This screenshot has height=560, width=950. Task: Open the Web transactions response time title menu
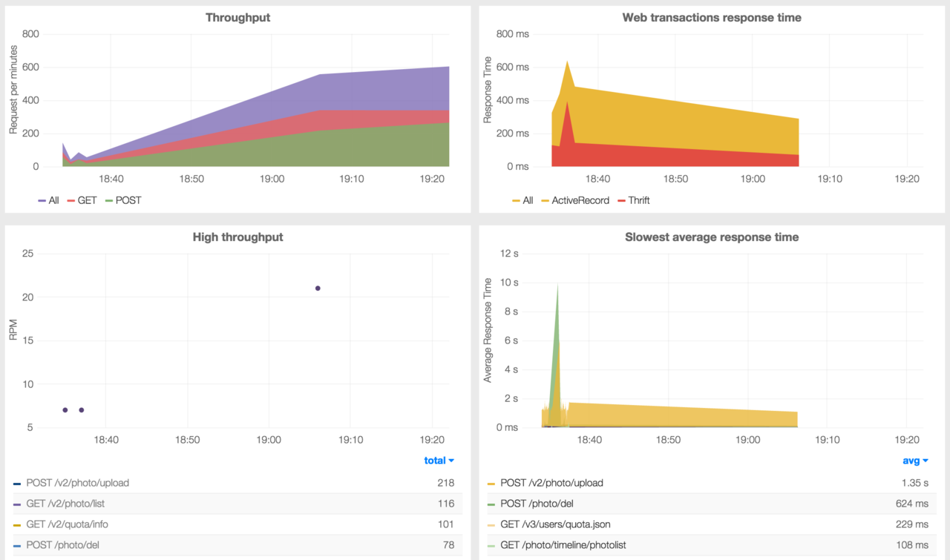pyautogui.click(x=711, y=17)
